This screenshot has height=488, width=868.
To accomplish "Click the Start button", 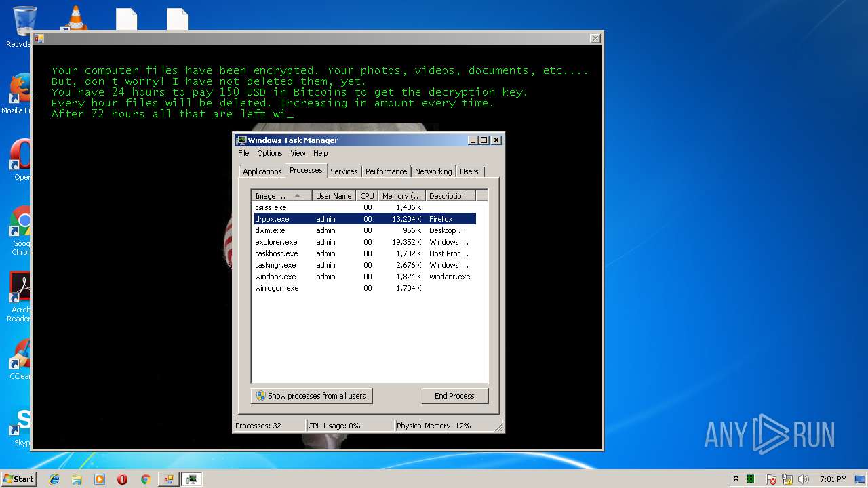I will click(18, 479).
